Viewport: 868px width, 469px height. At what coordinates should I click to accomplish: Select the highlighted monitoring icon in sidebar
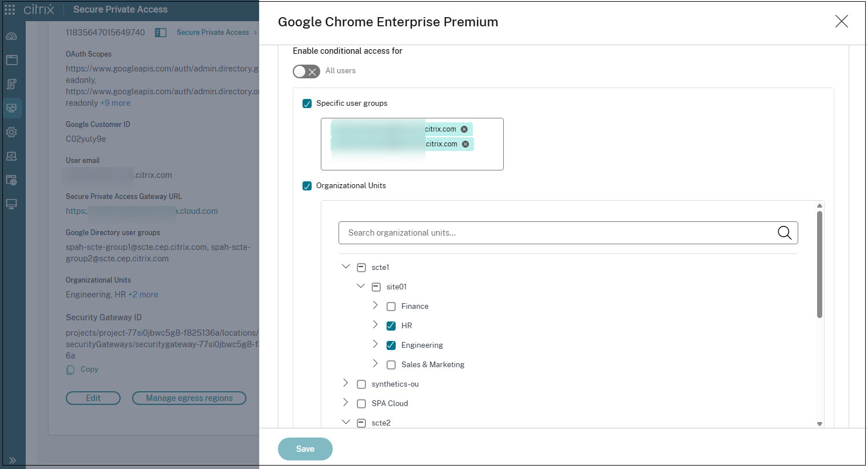pyautogui.click(x=11, y=108)
